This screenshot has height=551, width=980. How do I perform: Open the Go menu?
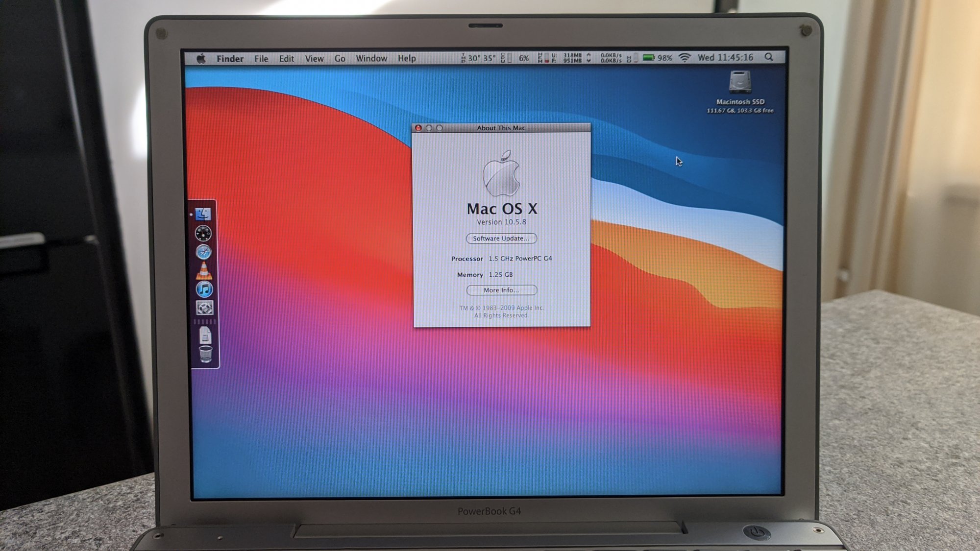click(x=340, y=59)
